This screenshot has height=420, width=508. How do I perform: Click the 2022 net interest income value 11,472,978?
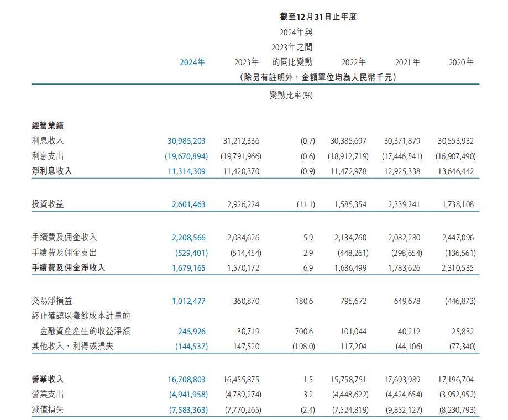[x=350, y=171]
